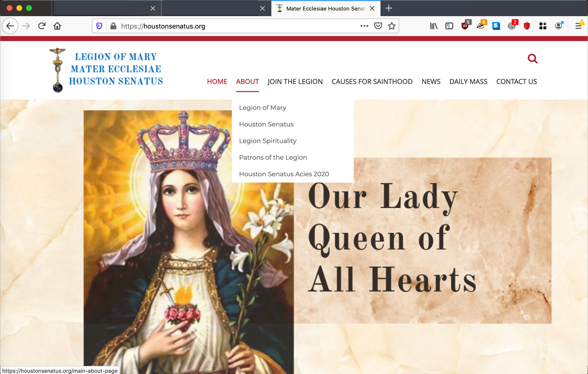View site security padlock info
Image resolution: width=588 pixels, height=374 pixels.
tap(113, 26)
